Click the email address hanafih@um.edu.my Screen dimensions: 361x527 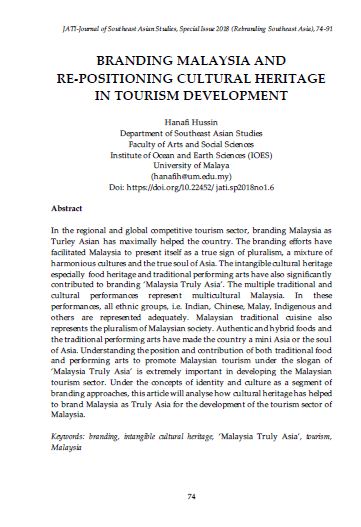191,176
